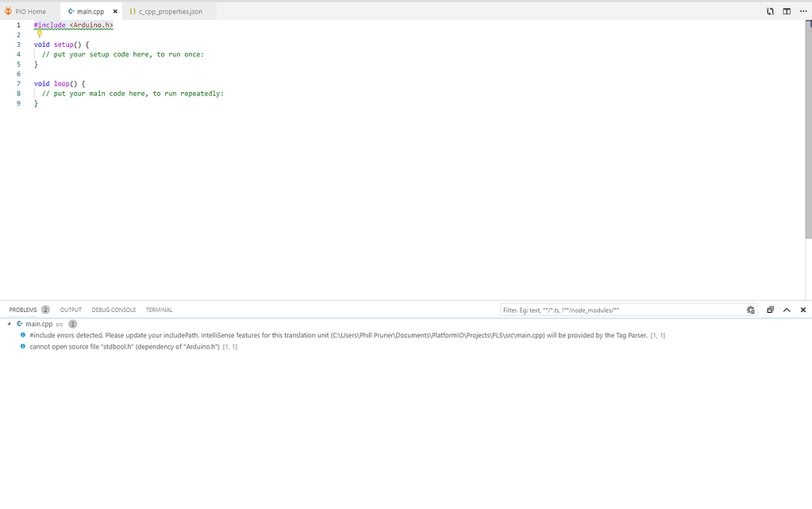Maximize panel using the up chevron

787,310
